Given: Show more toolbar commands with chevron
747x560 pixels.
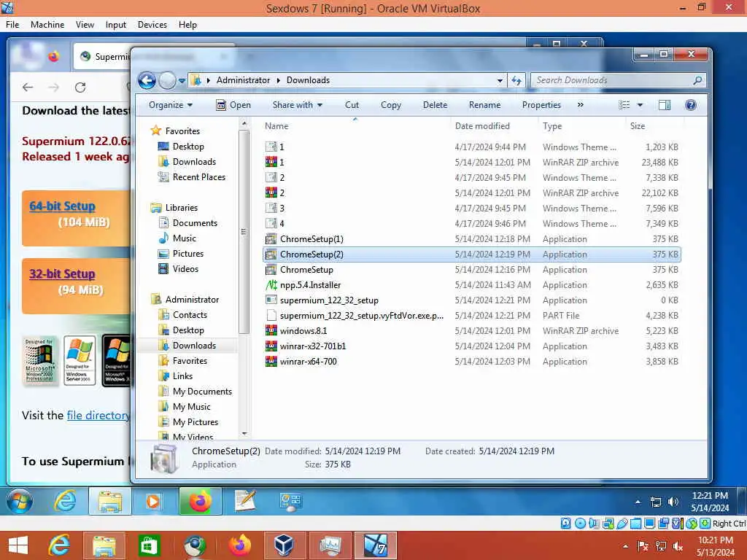Looking at the screenshot, I should (x=580, y=105).
